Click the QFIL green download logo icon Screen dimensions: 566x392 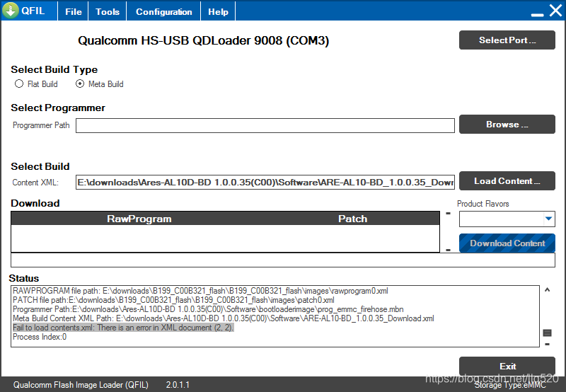click(x=11, y=11)
